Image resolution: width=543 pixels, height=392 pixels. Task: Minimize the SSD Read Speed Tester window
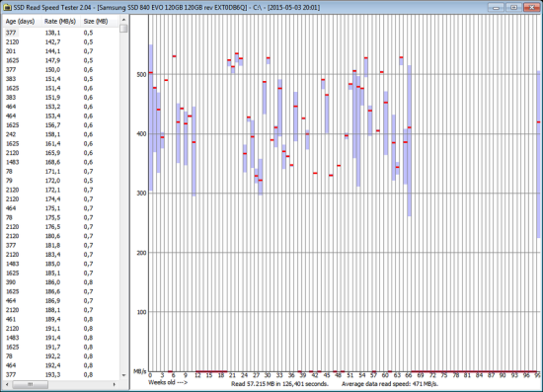click(496, 7)
